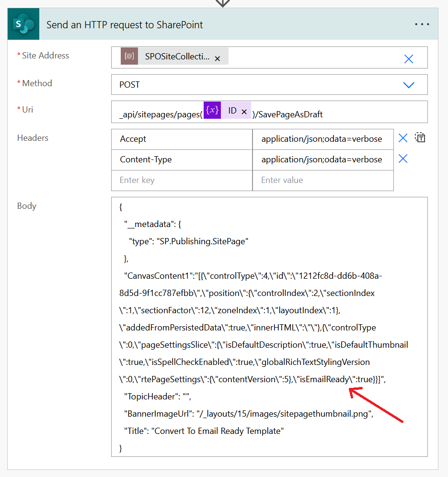This screenshot has height=477, width=448.
Task: Open the more actions ellipsis menu
Action: point(422,23)
